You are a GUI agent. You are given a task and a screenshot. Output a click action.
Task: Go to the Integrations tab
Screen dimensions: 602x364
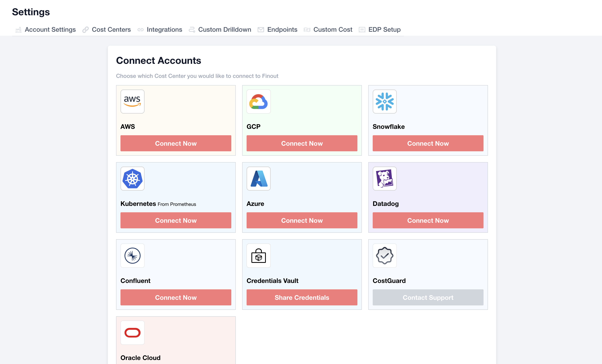pyautogui.click(x=164, y=29)
